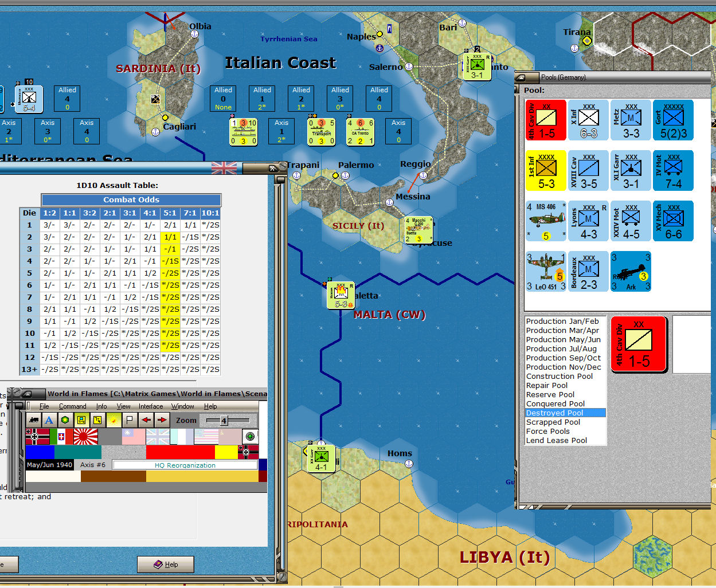Open the Interface menu
The image size is (716, 588).
tap(151, 406)
